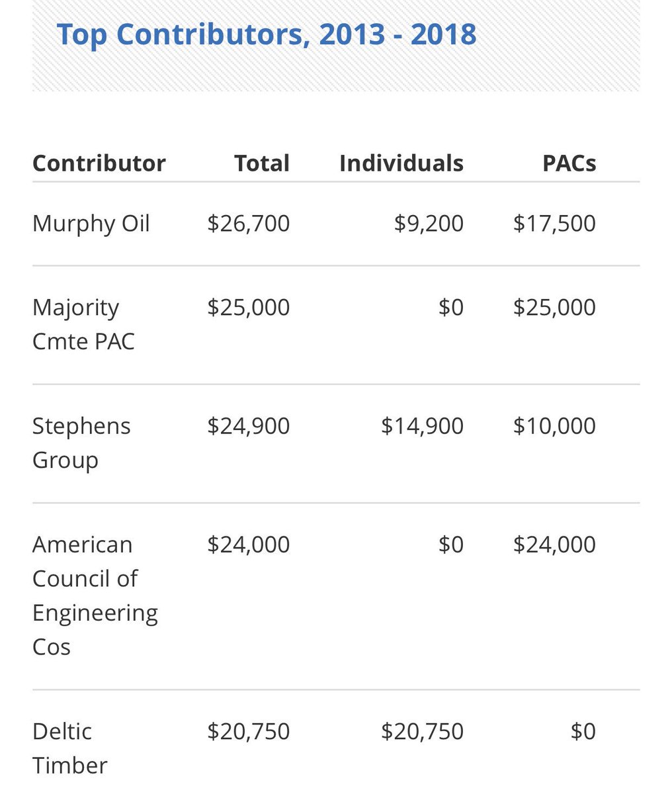Sort by the Contributor column header

click(99, 163)
